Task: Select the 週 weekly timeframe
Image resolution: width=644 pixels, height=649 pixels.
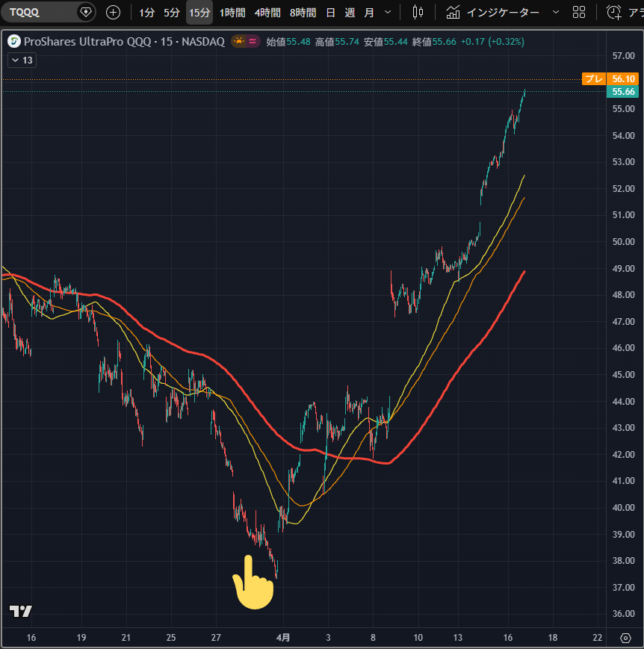Action: (350, 13)
